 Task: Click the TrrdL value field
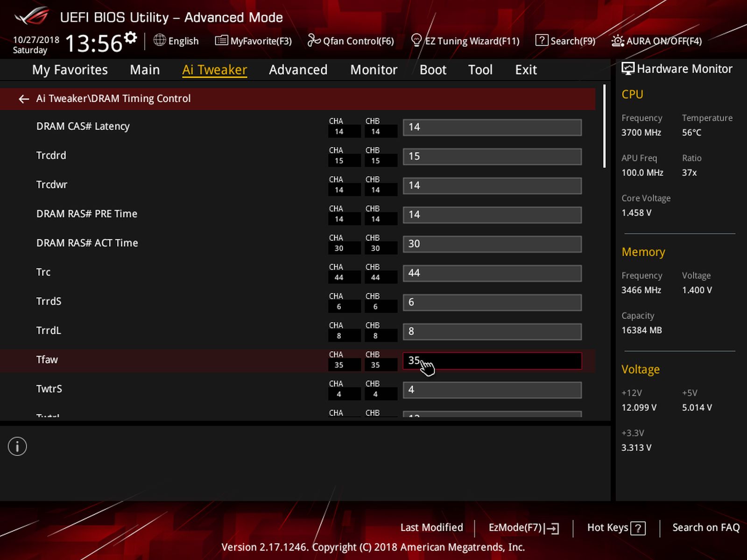[x=493, y=332]
